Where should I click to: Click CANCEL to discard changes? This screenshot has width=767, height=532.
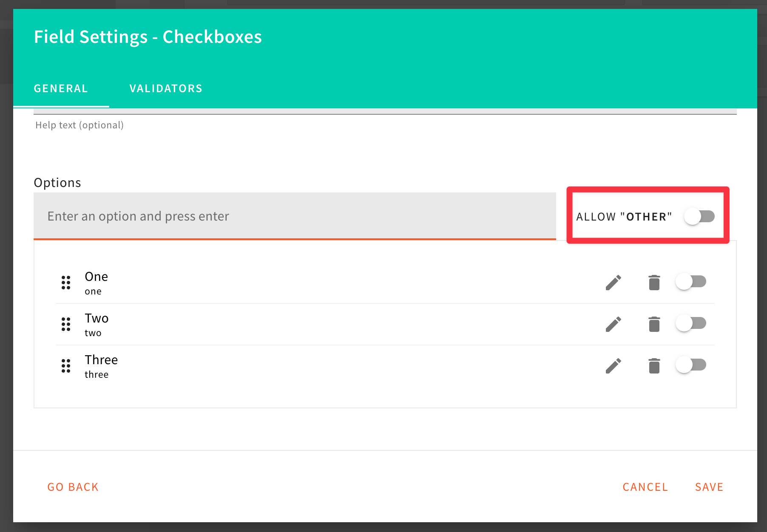click(x=645, y=487)
